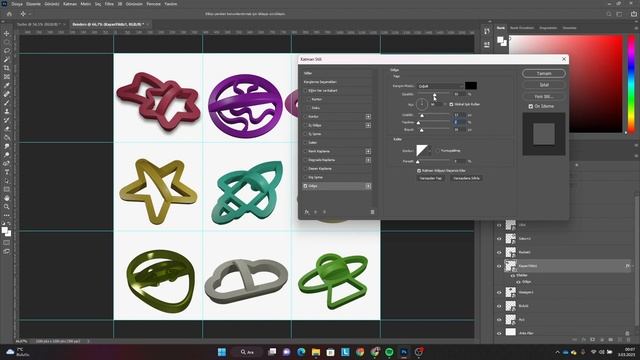Click the plus icon beside Gölge effect
Screen dimensions: 640x360
[x=368, y=186]
